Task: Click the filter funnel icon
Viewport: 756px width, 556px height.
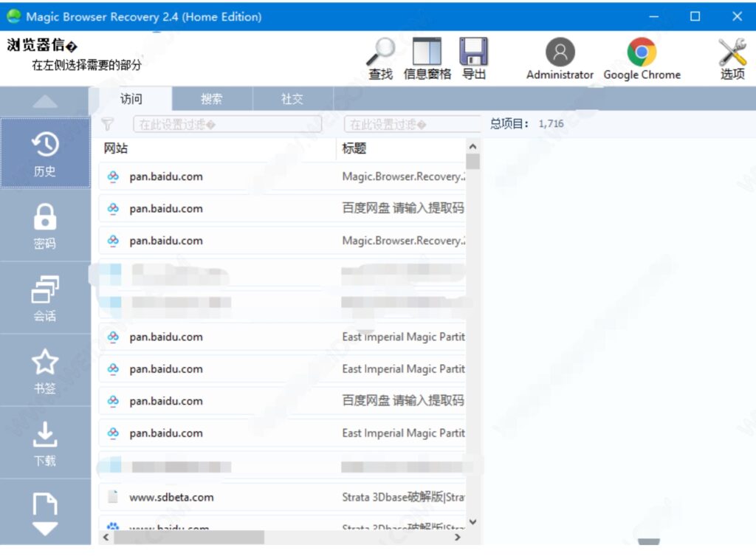Action: coord(108,125)
